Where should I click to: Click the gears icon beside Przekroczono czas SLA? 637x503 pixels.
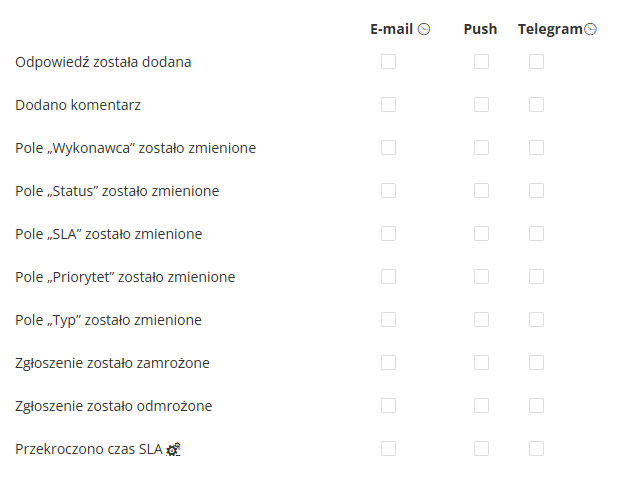point(173,449)
